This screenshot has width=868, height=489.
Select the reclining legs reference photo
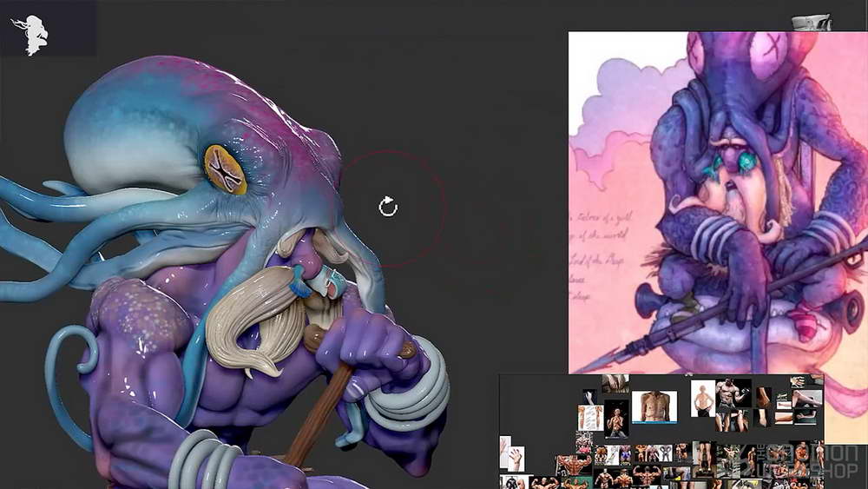point(807,398)
